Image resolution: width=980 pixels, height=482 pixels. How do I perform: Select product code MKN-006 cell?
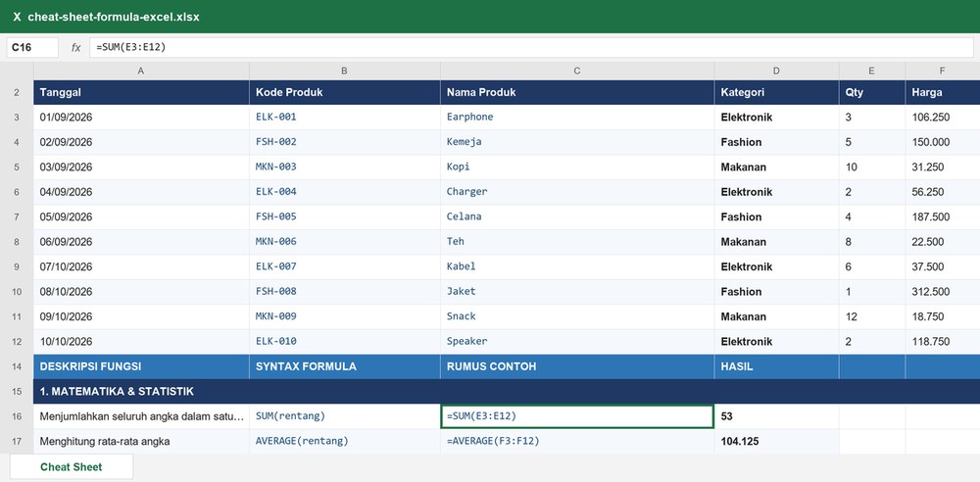click(x=344, y=242)
